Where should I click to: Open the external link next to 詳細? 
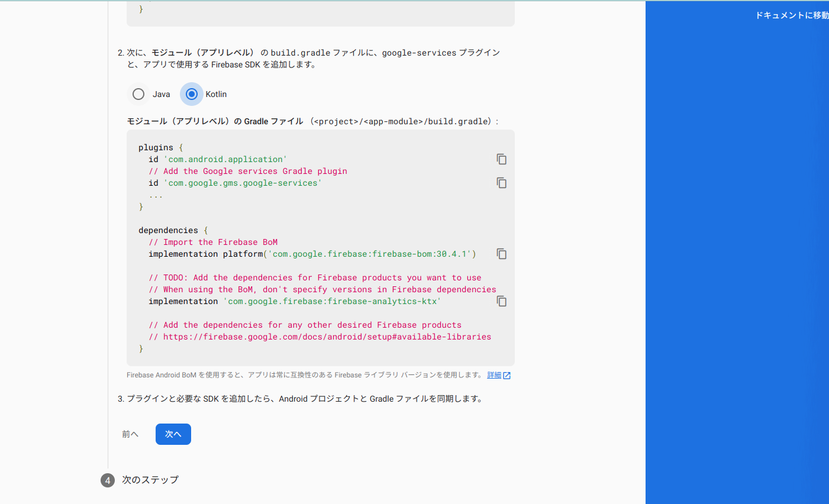tap(508, 374)
